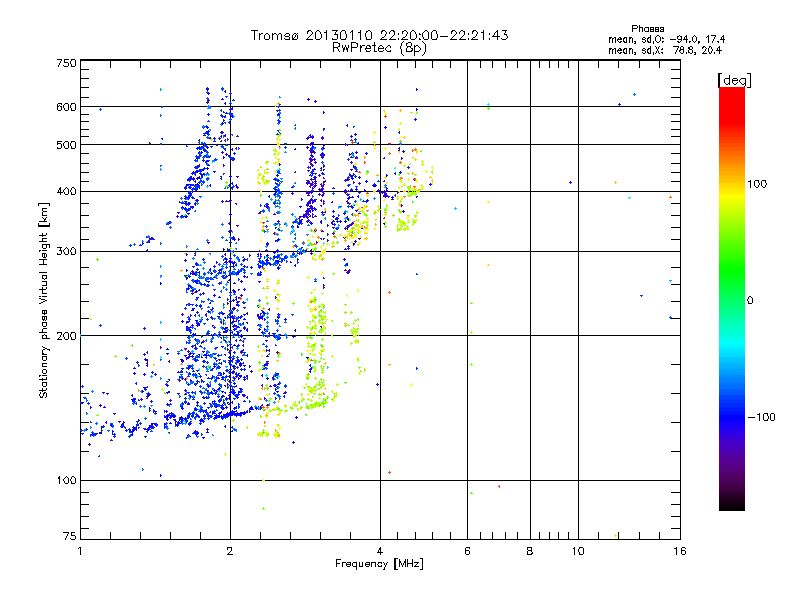Click the x-axis tick label '6'
800x600 pixels.
467,551
